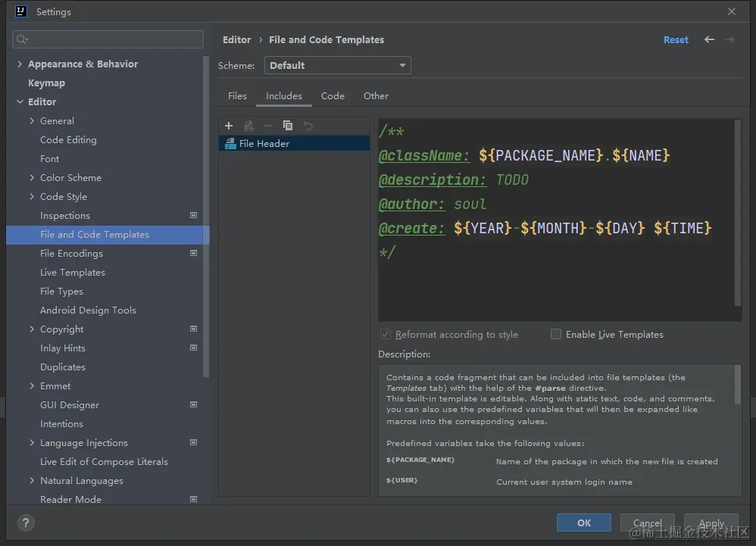
Task: Click the project-level icon beside Inlay Hints
Action: click(193, 348)
